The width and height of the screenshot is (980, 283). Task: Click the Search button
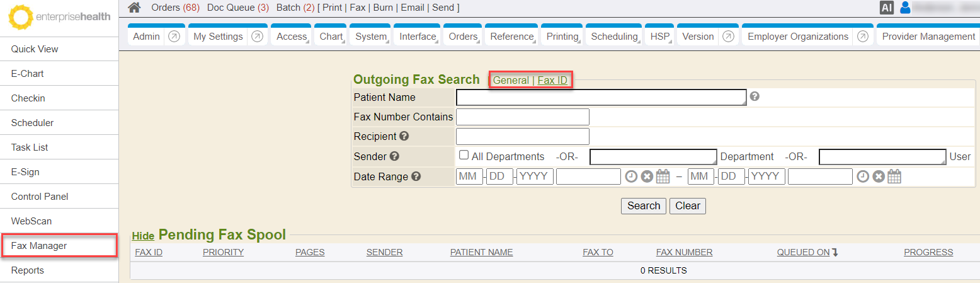click(x=643, y=205)
